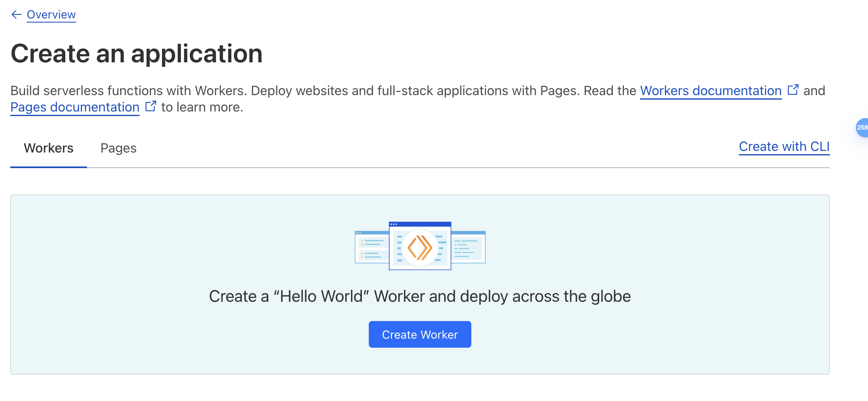
Task: Click the left window in the illustration
Action: pos(371,247)
